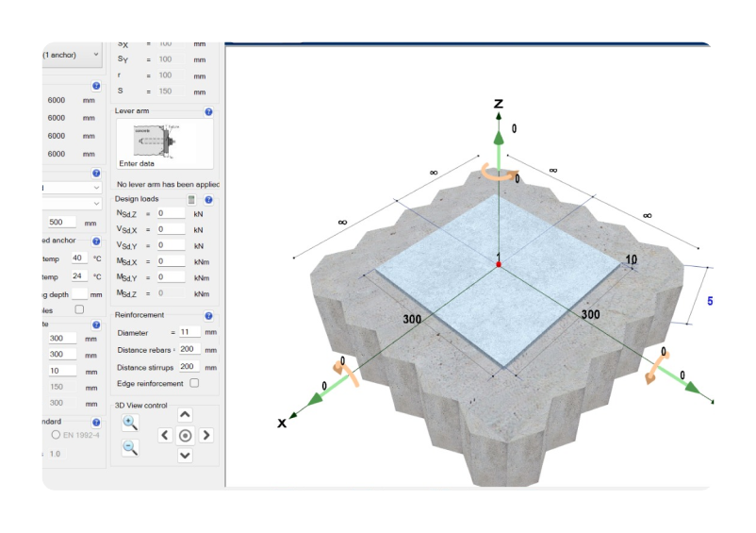Rotate the 3D view downward
The image size is (756, 533).
(186, 456)
